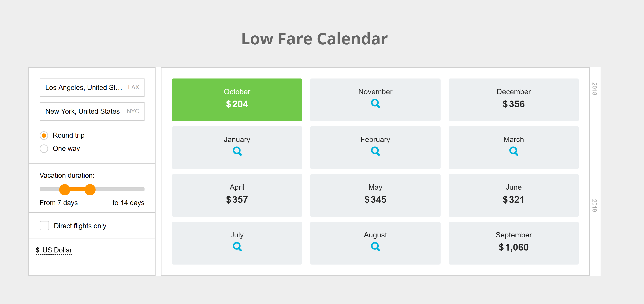Click the August search magnifier icon
The width and height of the screenshot is (644, 304).
pos(375,247)
